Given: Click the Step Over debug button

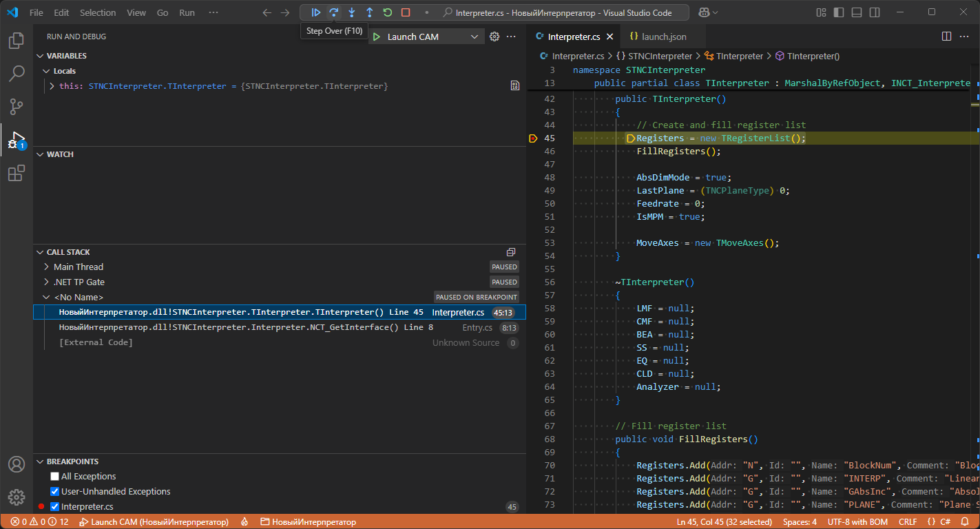Looking at the screenshot, I should pyautogui.click(x=334, y=12).
